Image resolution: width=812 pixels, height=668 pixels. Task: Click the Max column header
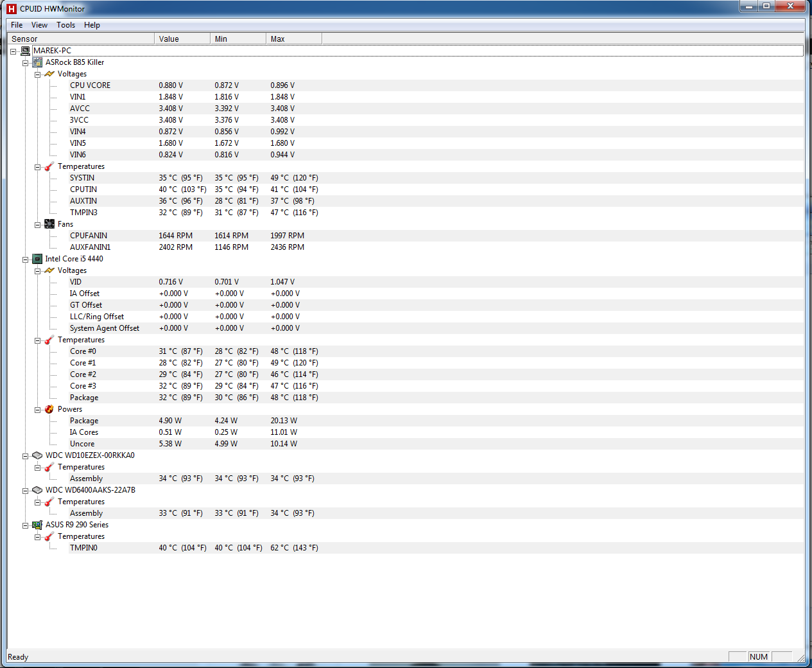[294, 39]
